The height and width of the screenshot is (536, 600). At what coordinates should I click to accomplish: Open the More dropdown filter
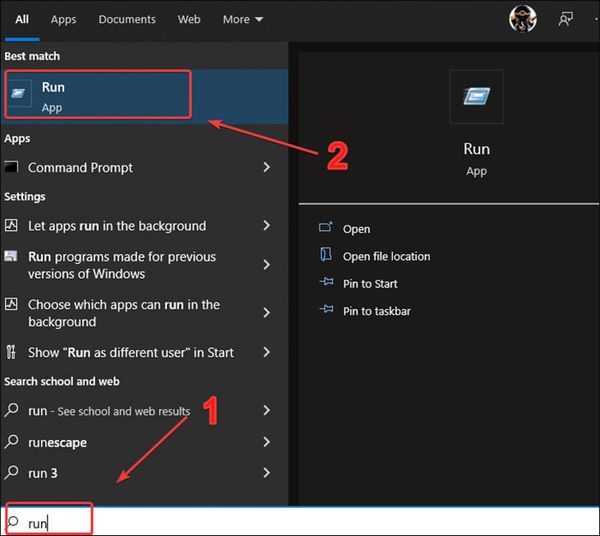[242, 19]
